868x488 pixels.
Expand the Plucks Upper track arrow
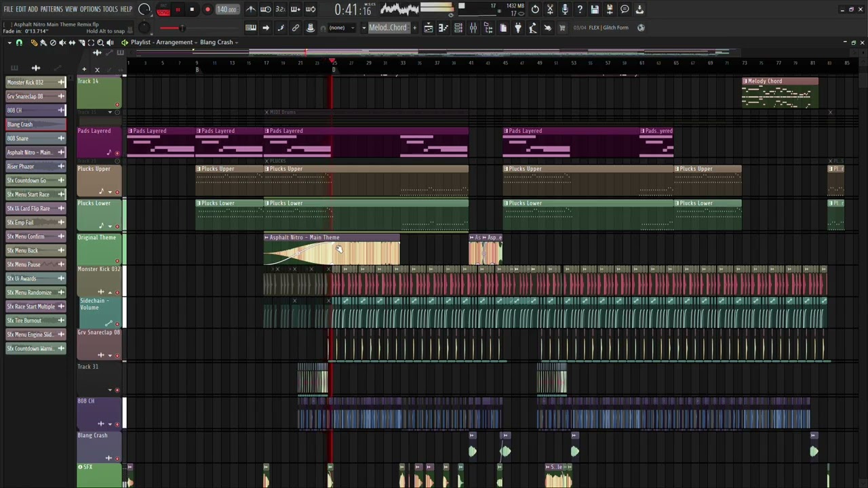pyautogui.click(x=109, y=192)
